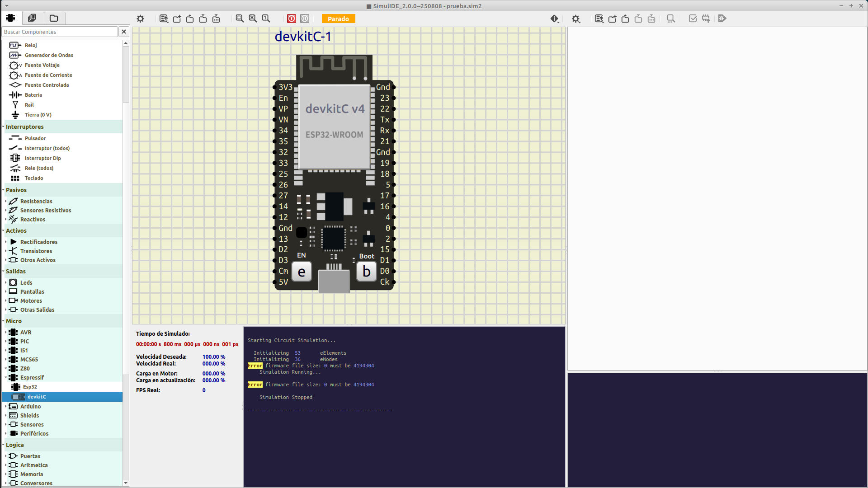Expand the AVR micro category
Screen dimensions: 868x488
(6, 332)
